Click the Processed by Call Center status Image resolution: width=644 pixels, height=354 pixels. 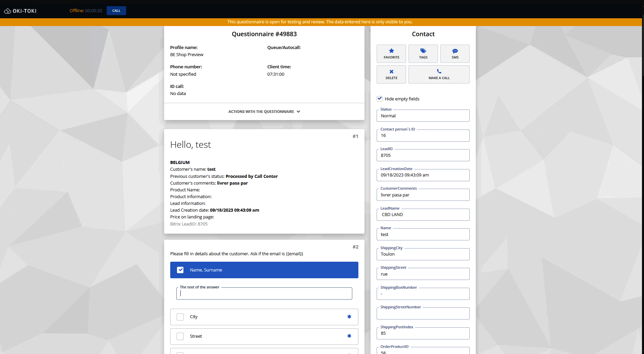pos(252,176)
